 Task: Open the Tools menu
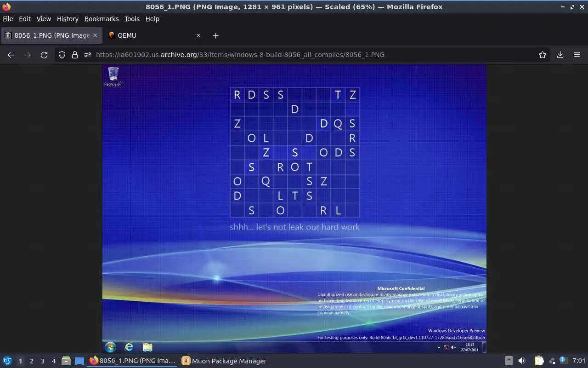132,19
